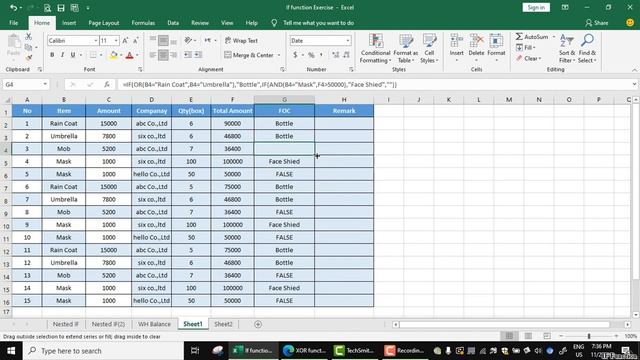Increase font size with the larger A icon
Screen dimensions: 640x360
pos(125,40)
